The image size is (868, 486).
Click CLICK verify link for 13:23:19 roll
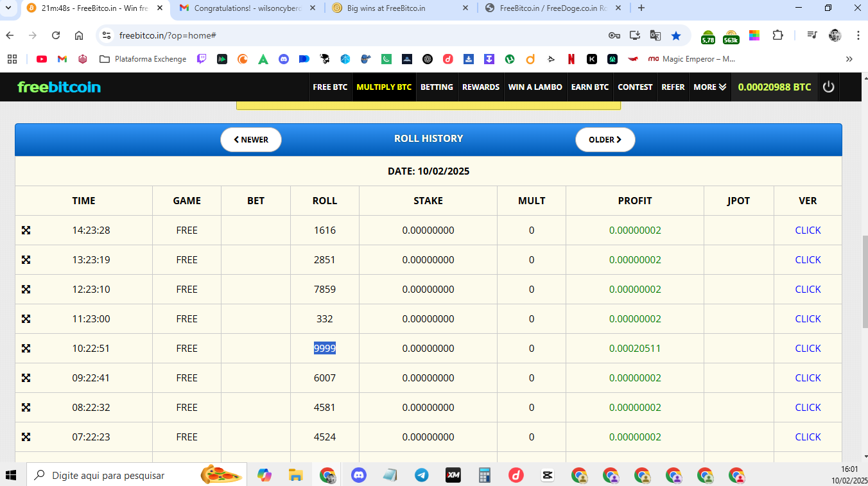[808, 259]
